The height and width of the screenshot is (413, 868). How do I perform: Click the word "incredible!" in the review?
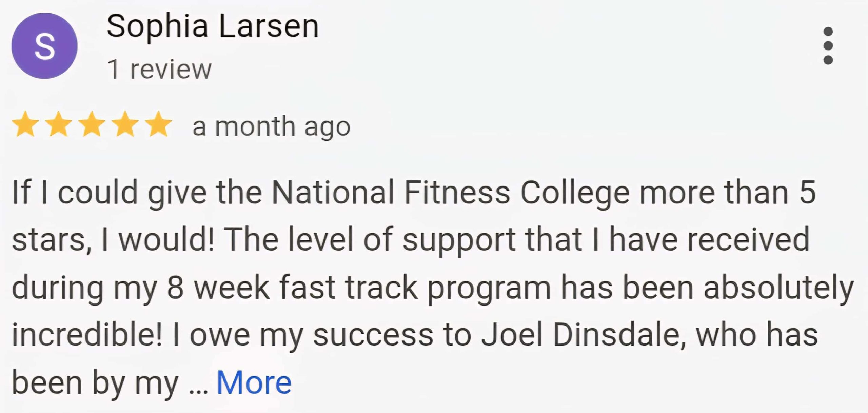[x=87, y=335]
